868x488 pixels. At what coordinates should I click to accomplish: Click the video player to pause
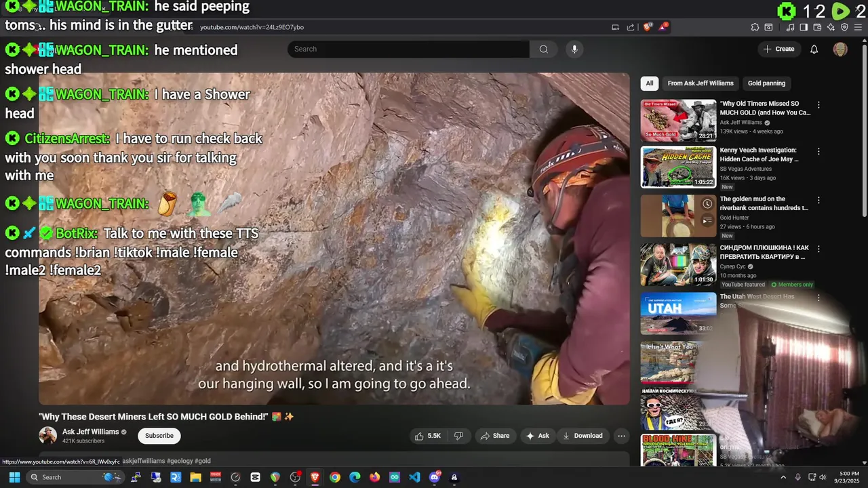click(334, 239)
